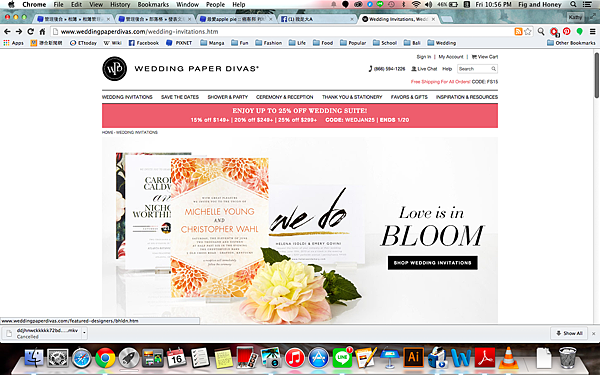Open a new tab with the new-tab button
The height and width of the screenshot is (375, 600).
(x=446, y=19)
